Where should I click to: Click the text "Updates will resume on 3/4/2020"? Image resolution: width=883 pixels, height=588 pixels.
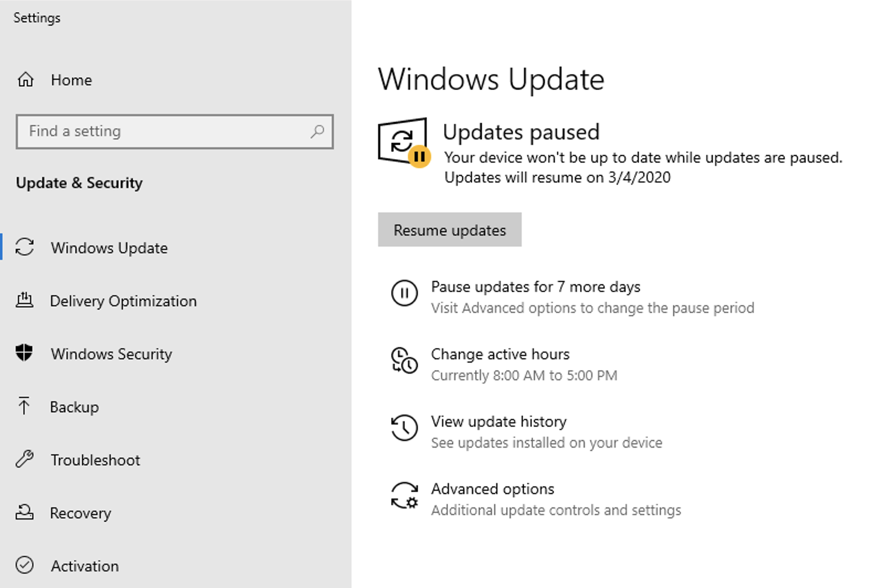(x=558, y=177)
